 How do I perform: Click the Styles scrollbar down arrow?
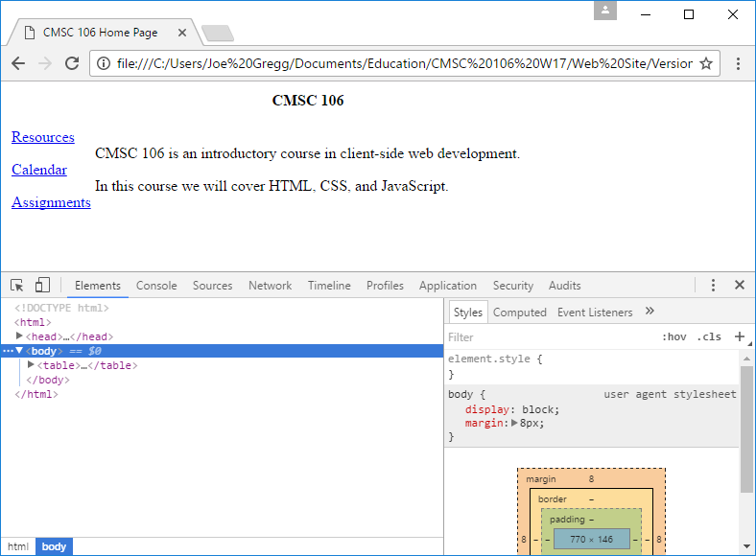pyautogui.click(x=746, y=546)
